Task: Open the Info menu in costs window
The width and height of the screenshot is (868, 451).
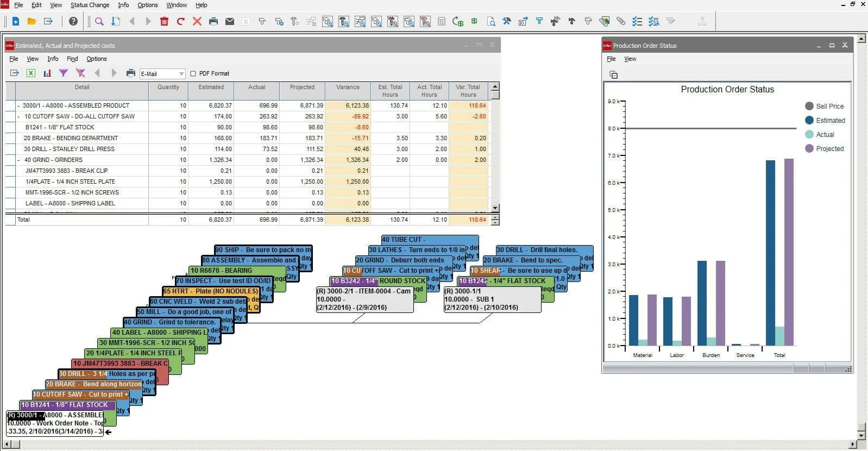Action: 53,59
